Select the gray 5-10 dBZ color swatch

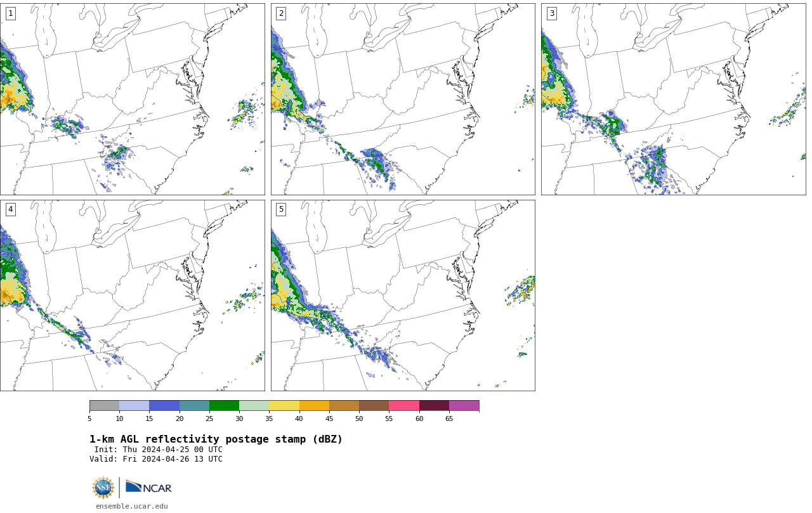point(104,406)
